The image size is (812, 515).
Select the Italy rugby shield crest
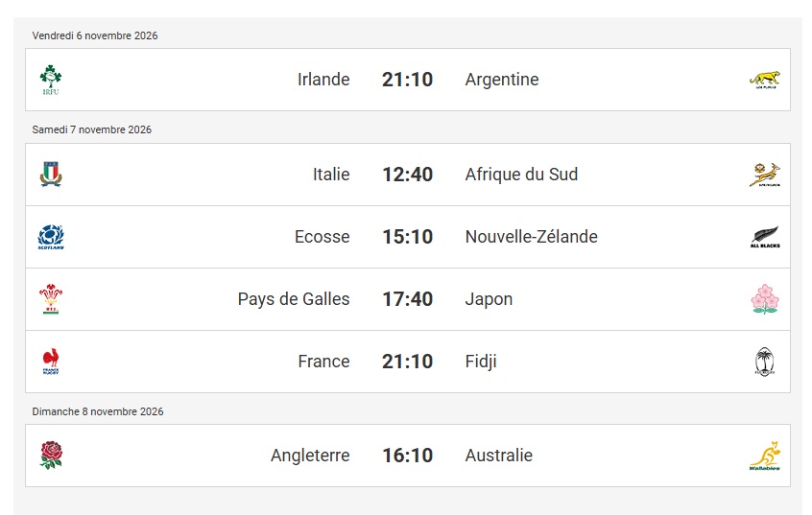pyautogui.click(x=51, y=174)
